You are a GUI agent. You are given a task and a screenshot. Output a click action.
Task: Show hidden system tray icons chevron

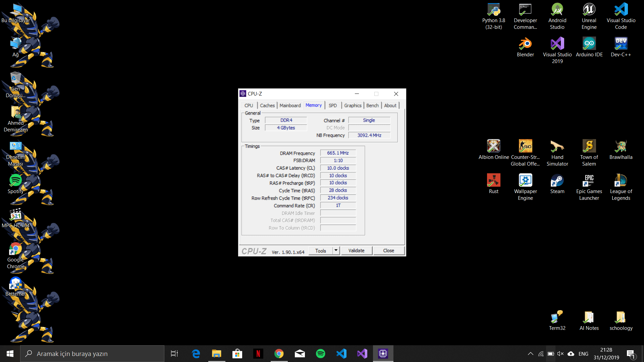pos(530,354)
